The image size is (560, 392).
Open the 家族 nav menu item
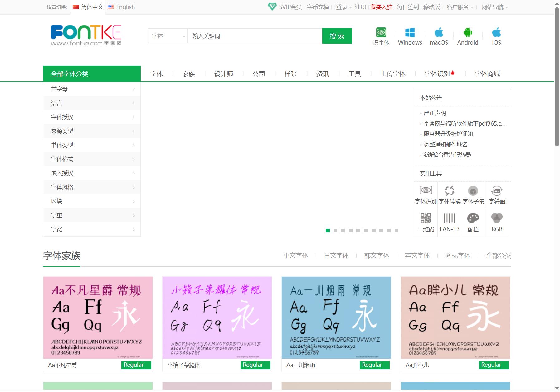188,74
